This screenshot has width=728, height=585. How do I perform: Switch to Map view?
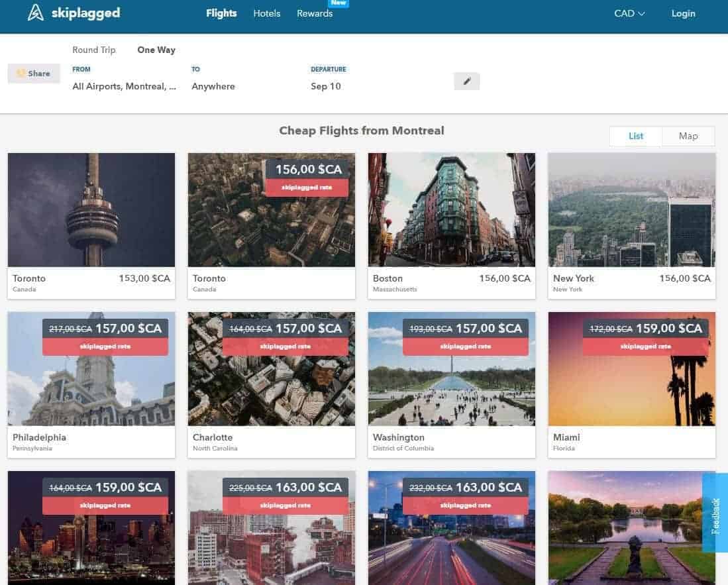point(688,136)
